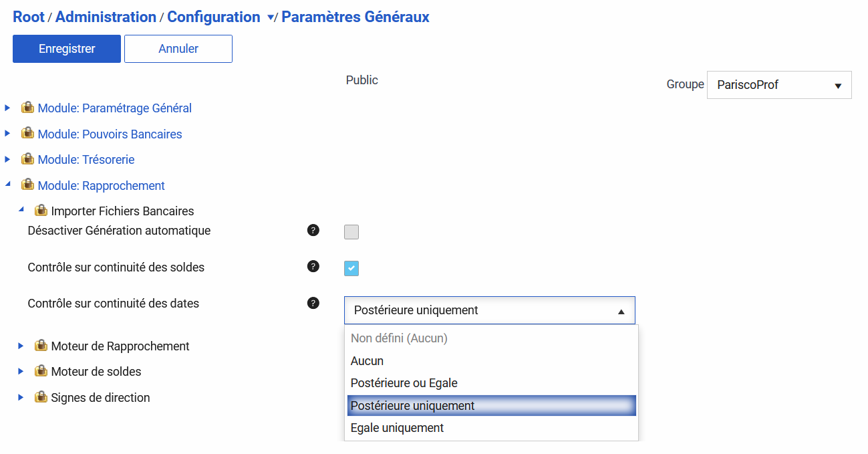Screen dimensions: 868x454
Task: Open the Groupe PariscoProf dropdown
Action: pos(778,85)
